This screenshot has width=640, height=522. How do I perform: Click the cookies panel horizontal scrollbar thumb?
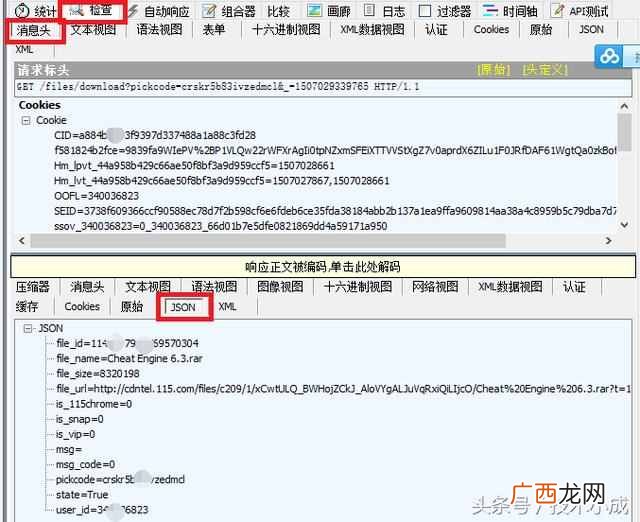point(268,241)
